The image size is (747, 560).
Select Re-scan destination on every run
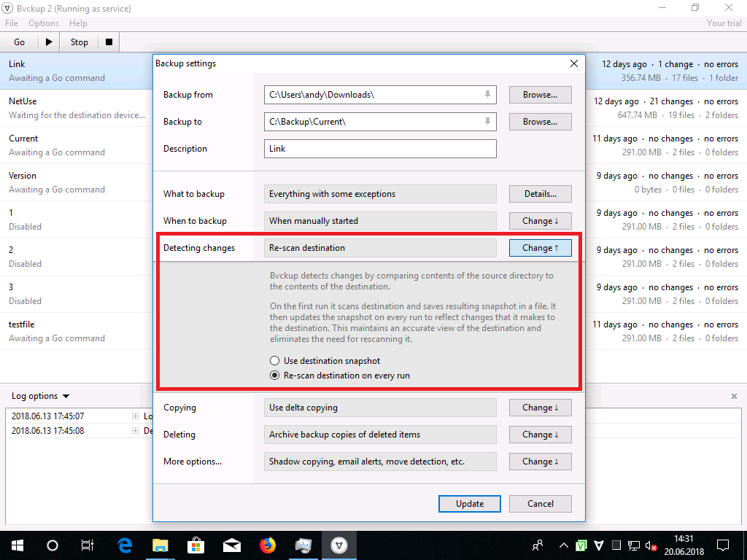[274, 376]
